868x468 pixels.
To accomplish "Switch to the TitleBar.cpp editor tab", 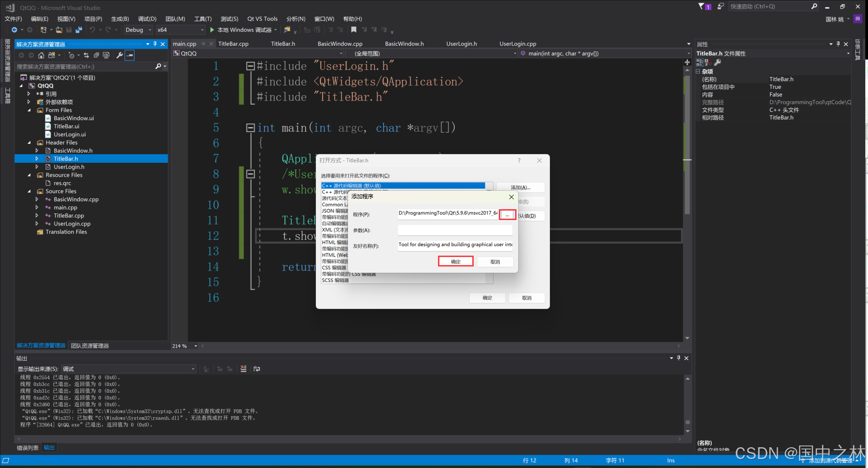I will pyautogui.click(x=233, y=44).
